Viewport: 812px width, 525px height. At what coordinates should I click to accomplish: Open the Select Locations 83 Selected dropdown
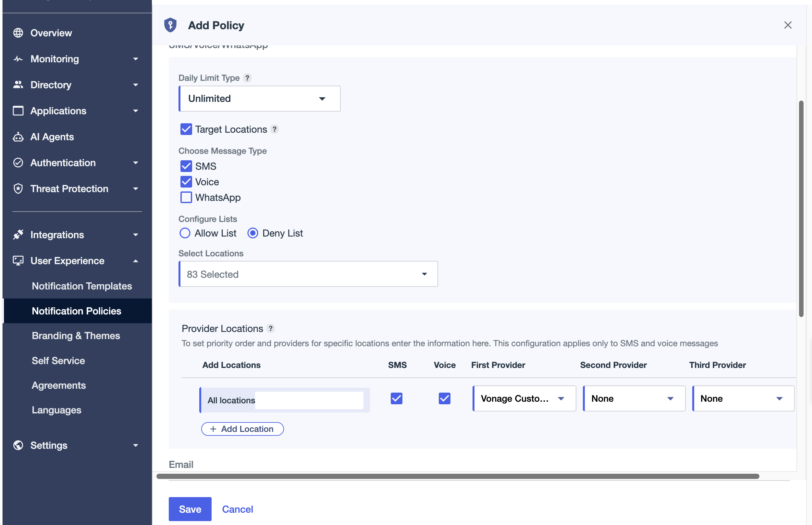pyautogui.click(x=308, y=274)
